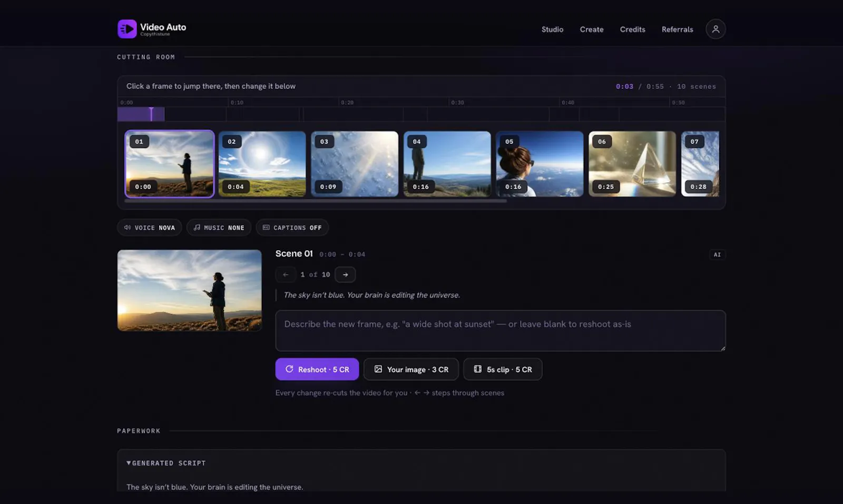Click the Scene 01 heading text

point(294,253)
